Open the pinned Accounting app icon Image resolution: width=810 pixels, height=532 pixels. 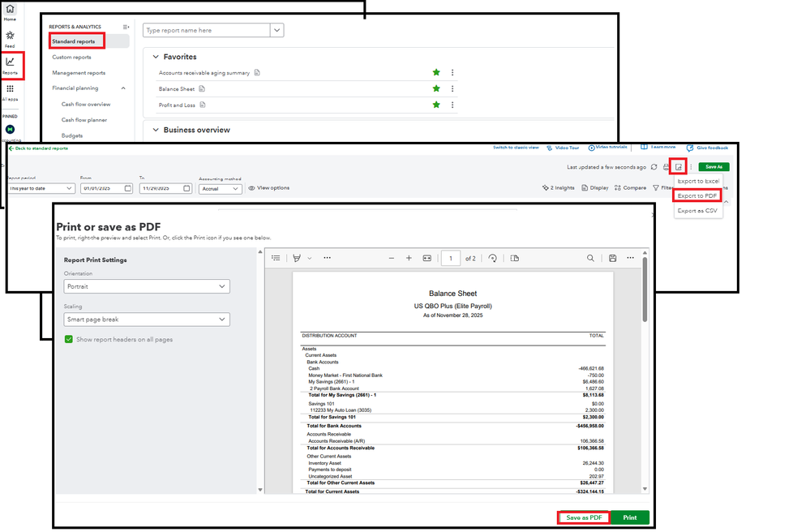10,129
